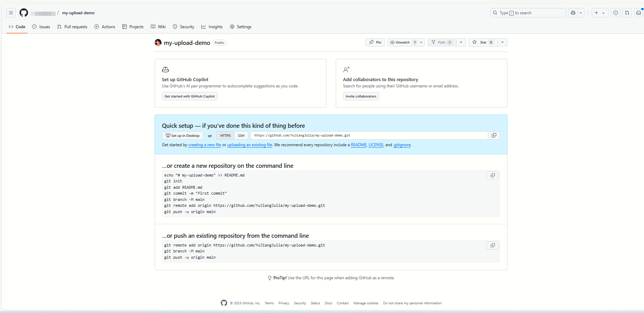Star the repository
Image resolution: width=644 pixels, height=313 pixels.
pos(483,42)
